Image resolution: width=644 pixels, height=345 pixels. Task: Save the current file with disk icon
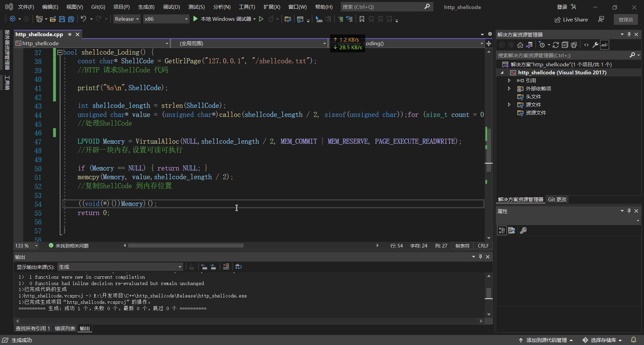click(62, 19)
